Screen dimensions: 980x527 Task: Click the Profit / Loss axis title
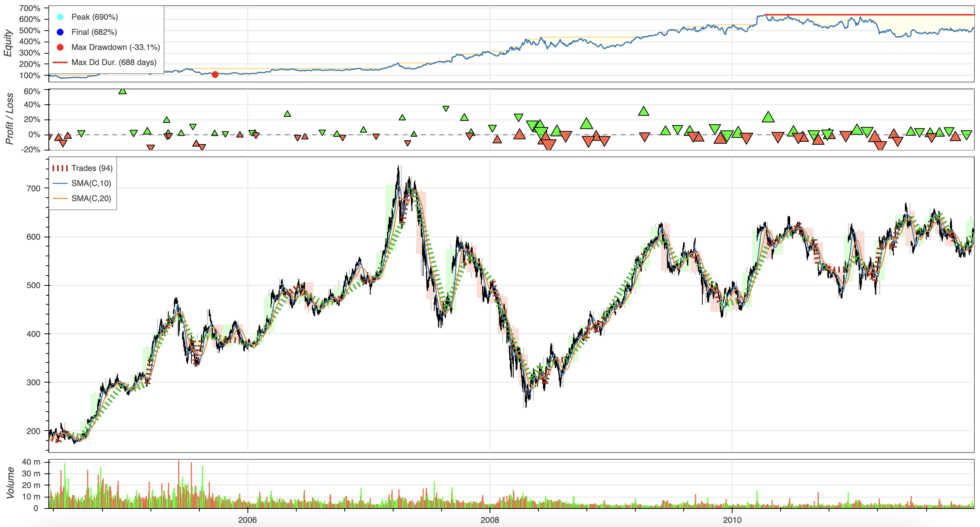(9, 119)
